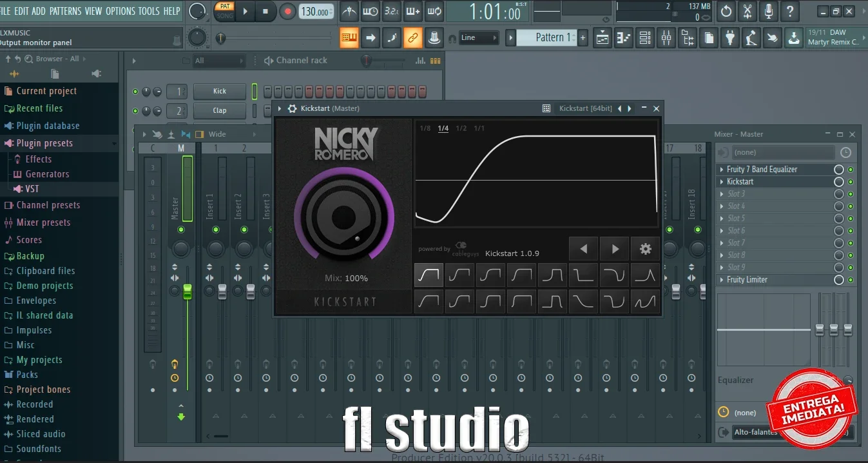Open the project files page icon
The width and height of the screenshot is (868, 463).
pyautogui.click(x=708, y=38)
